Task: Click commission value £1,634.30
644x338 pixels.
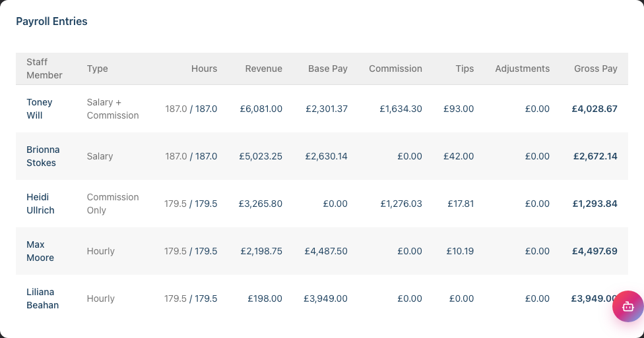Action: point(401,109)
